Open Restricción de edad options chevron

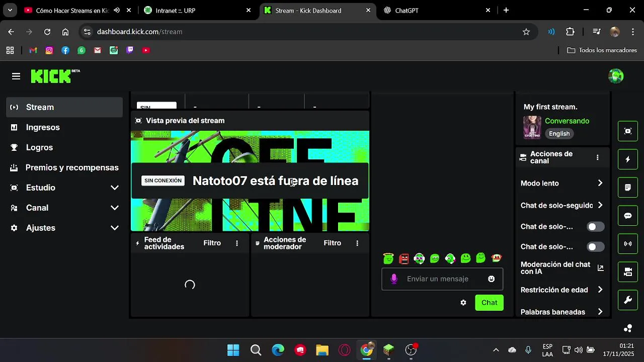[x=600, y=290]
